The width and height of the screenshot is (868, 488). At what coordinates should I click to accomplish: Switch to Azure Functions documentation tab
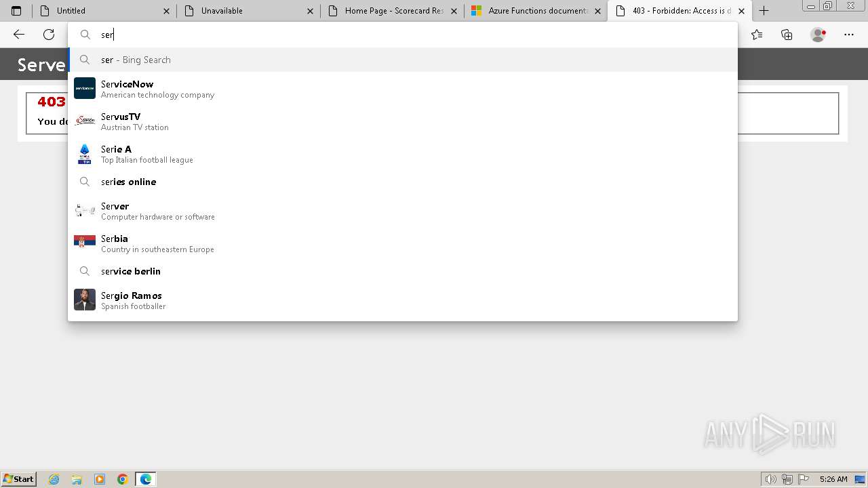(x=536, y=11)
